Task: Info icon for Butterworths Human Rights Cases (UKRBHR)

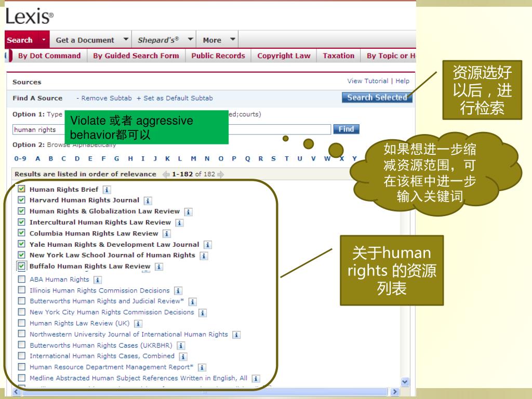Action: tap(181, 345)
